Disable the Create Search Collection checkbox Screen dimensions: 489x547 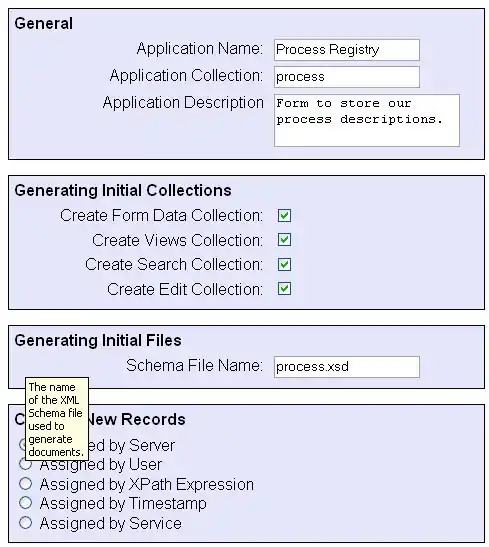pyautogui.click(x=284, y=264)
